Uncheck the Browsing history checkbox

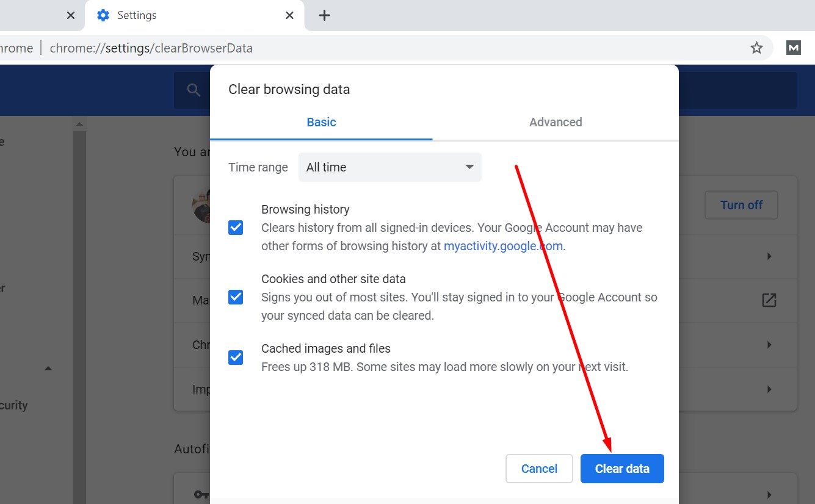tap(236, 228)
